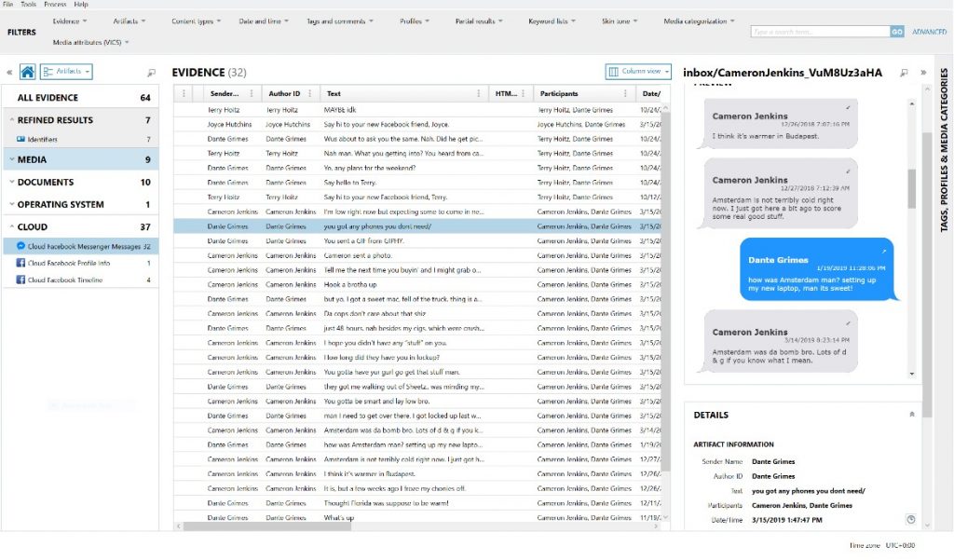Image resolution: width=954 pixels, height=560 pixels.
Task: Open column options for the Author ID column
Action: coord(309,94)
